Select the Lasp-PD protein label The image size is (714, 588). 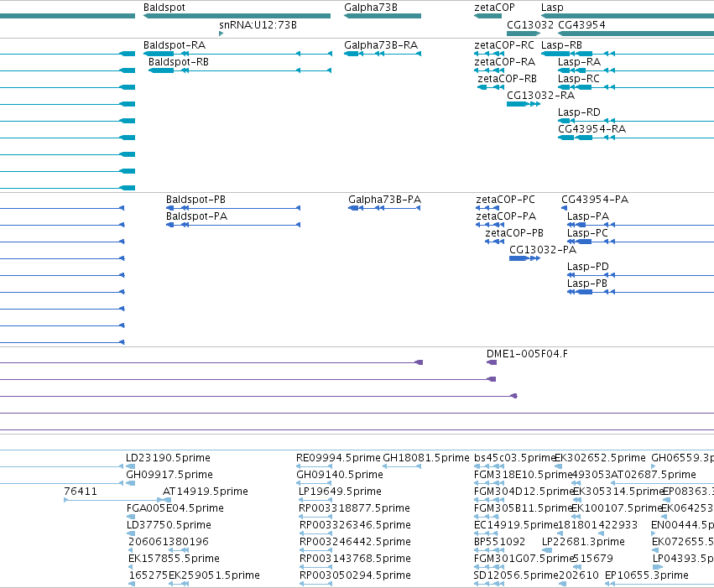[588, 267]
